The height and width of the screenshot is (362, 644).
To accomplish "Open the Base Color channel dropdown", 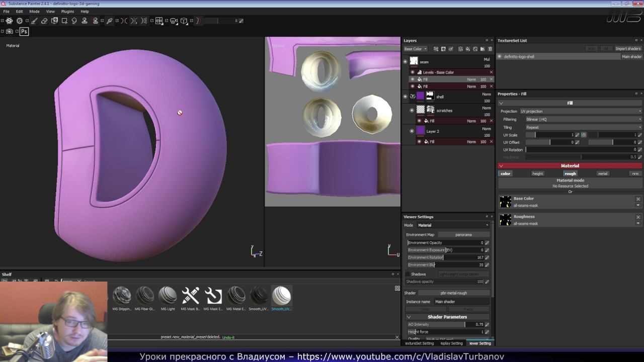I will click(x=415, y=49).
